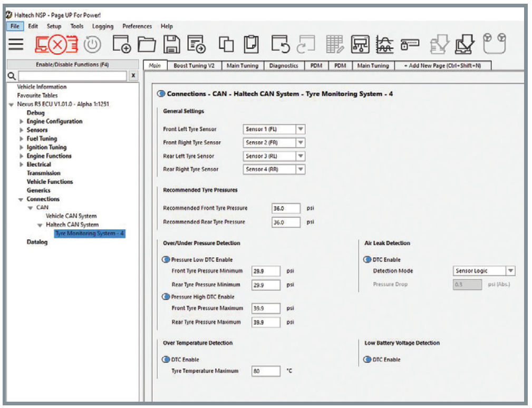Save the map with floppy disk icon
Image resolution: width=532 pixels, height=408 pixels.
(172, 44)
